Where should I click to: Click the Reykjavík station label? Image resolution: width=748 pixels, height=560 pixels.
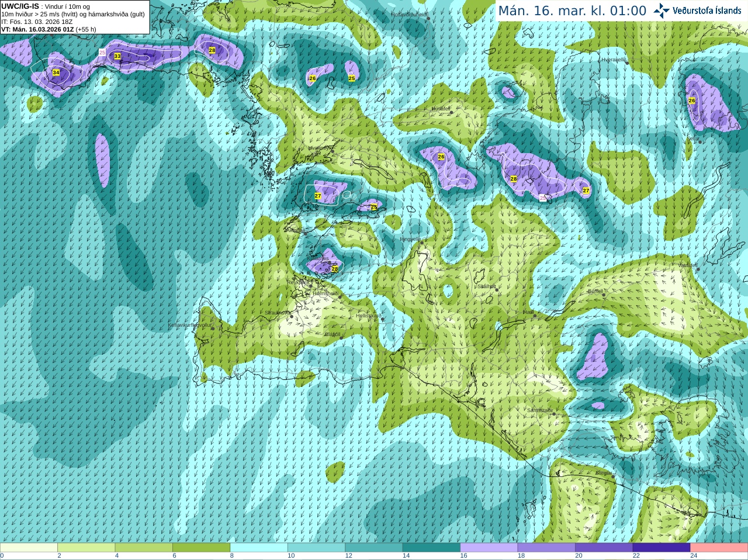(x=298, y=282)
